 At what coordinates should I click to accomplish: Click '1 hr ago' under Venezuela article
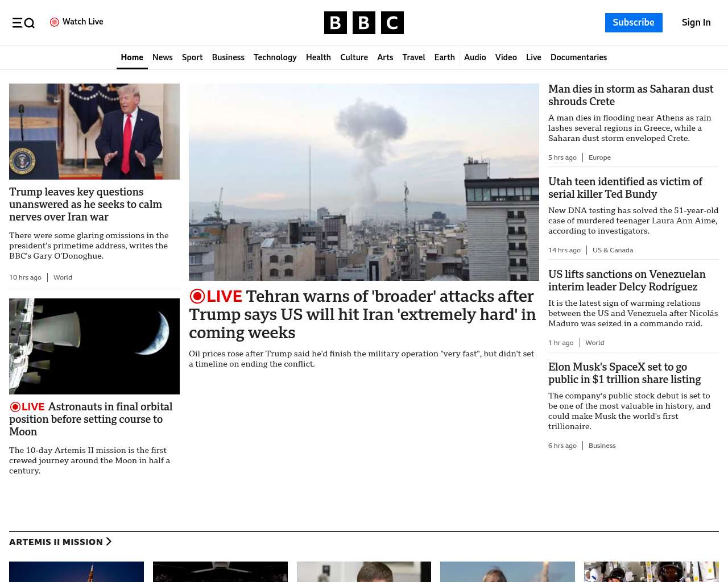tap(561, 343)
